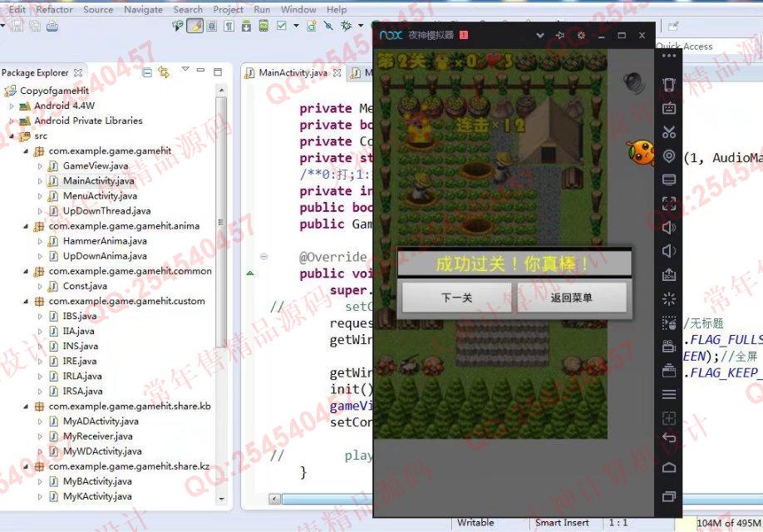Open the Android SDK Manager icon

pos(247,26)
